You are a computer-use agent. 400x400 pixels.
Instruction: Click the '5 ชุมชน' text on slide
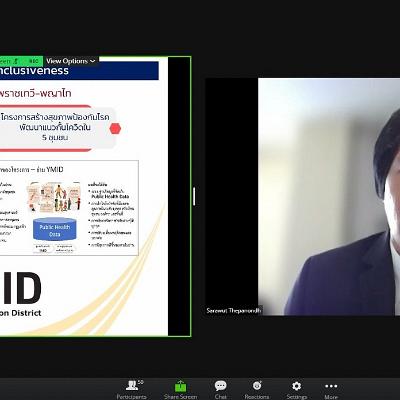tap(55, 137)
